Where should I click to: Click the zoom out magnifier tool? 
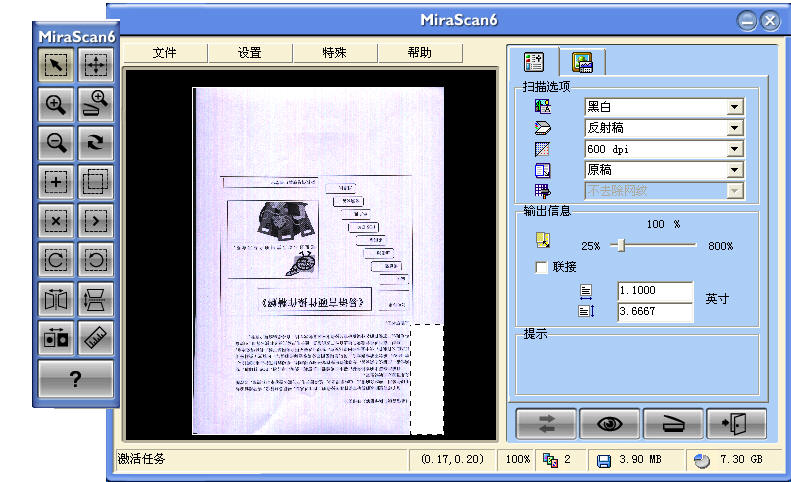[x=56, y=143]
